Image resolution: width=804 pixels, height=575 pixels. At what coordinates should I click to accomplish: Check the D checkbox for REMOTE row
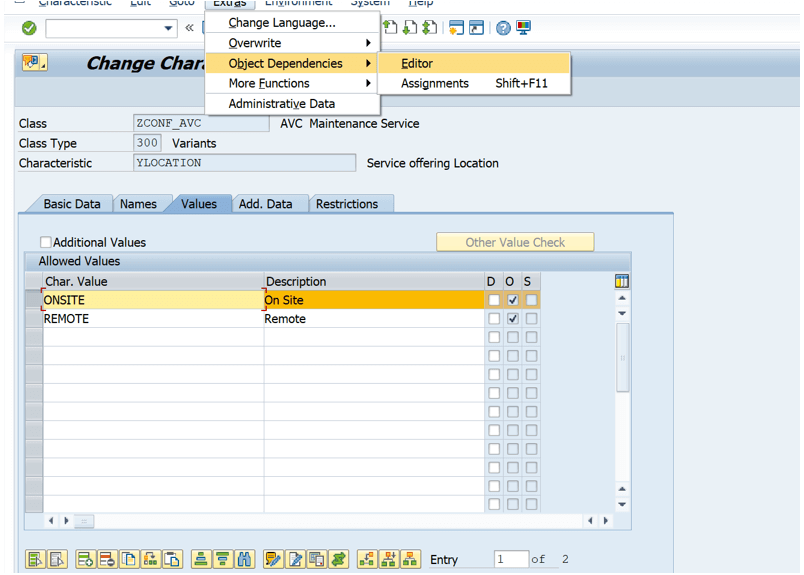pos(494,319)
